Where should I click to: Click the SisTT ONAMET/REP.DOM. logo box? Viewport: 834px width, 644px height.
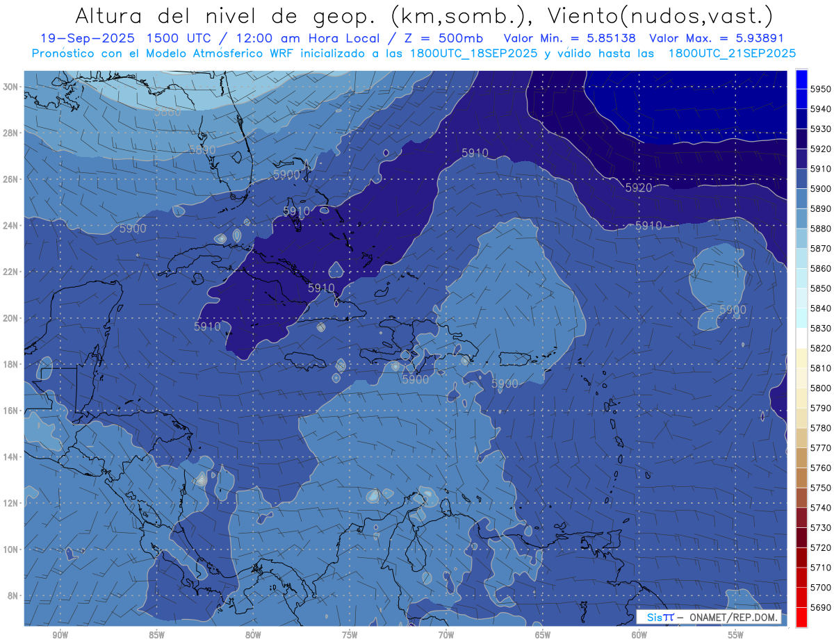click(708, 617)
